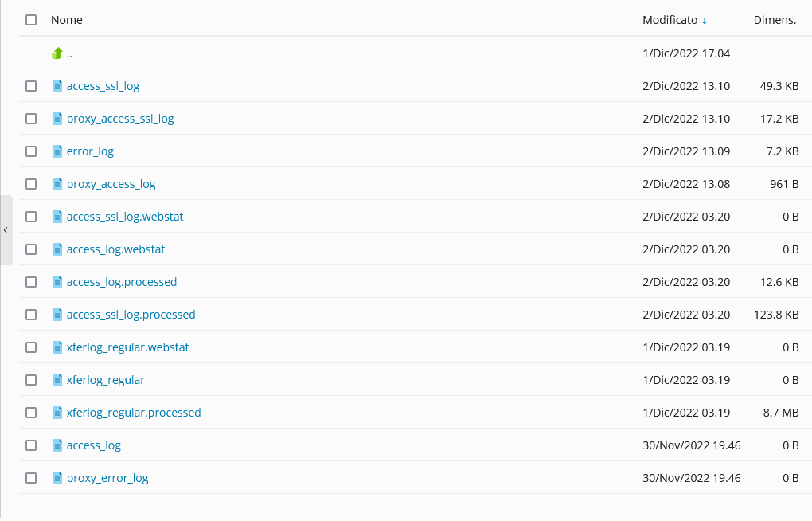The width and height of the screenshot is (812, 521).
Task: Toggle the select-all checkbox in header
Action: pos(31,20)
